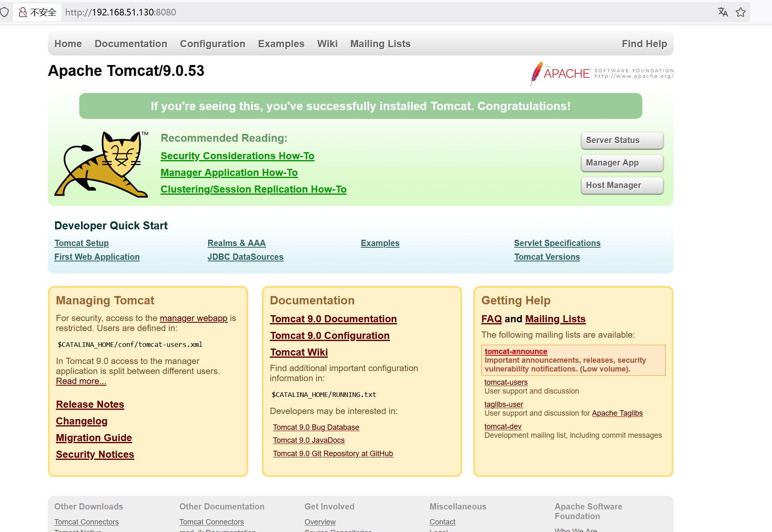772x532 pixels.
Task: Open Tomcat 9.0 Configuration link
Action: pos(329,336)
